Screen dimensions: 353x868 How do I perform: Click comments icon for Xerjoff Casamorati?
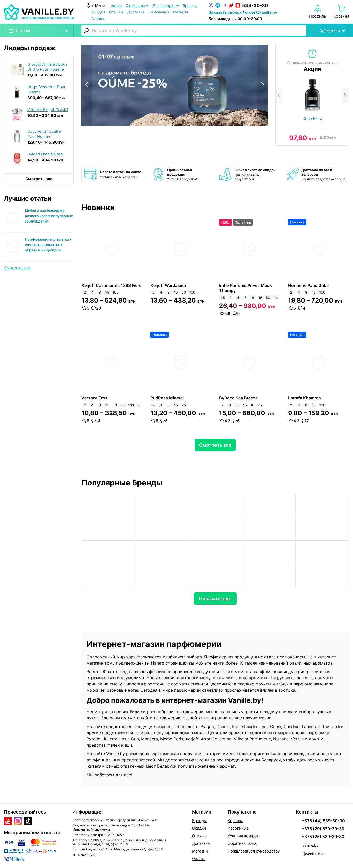coord(93,308)
